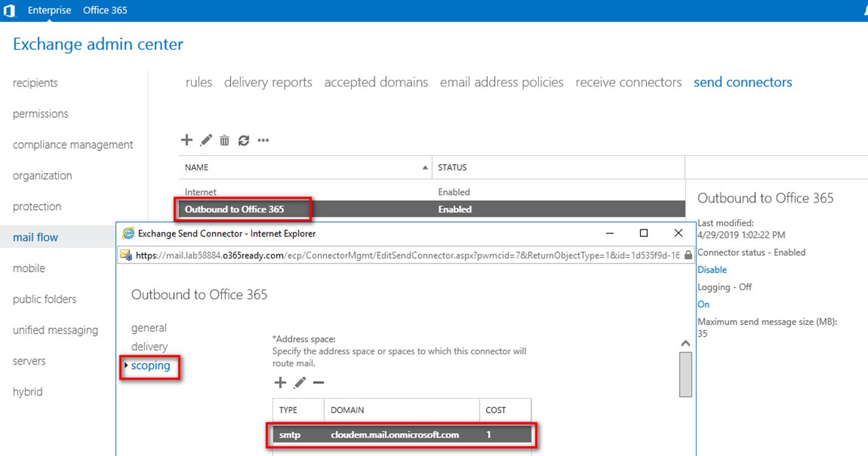Maximize the Exchange Send Connector window
This screenshot has height=456, width=868.
pyautogui.click(x=644, y=233)
